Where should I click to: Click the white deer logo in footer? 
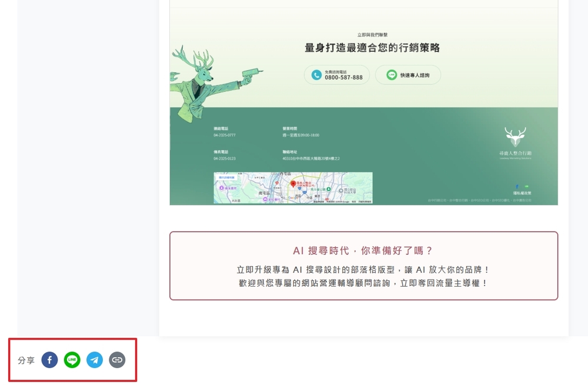(515, 137)
